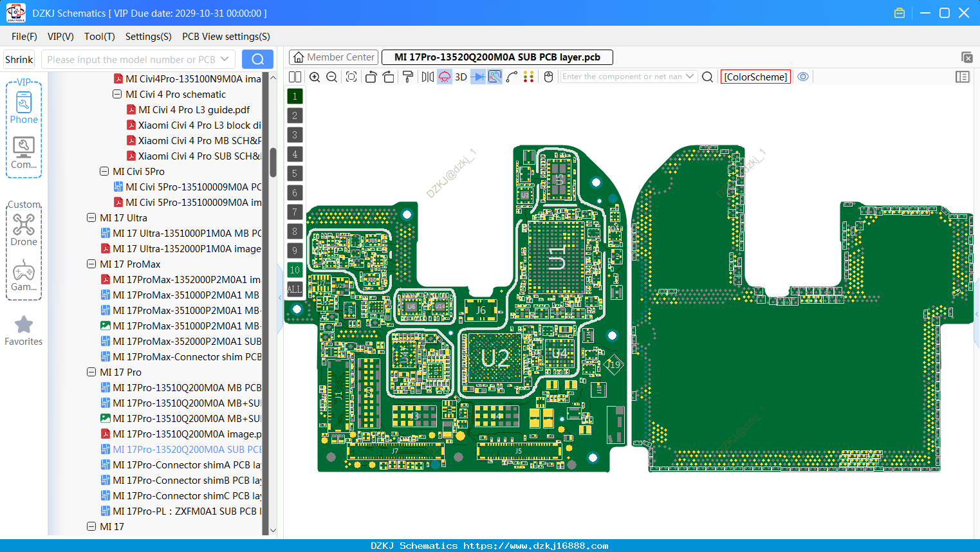Fit the PCB to the screen

(x=351, y=77)
